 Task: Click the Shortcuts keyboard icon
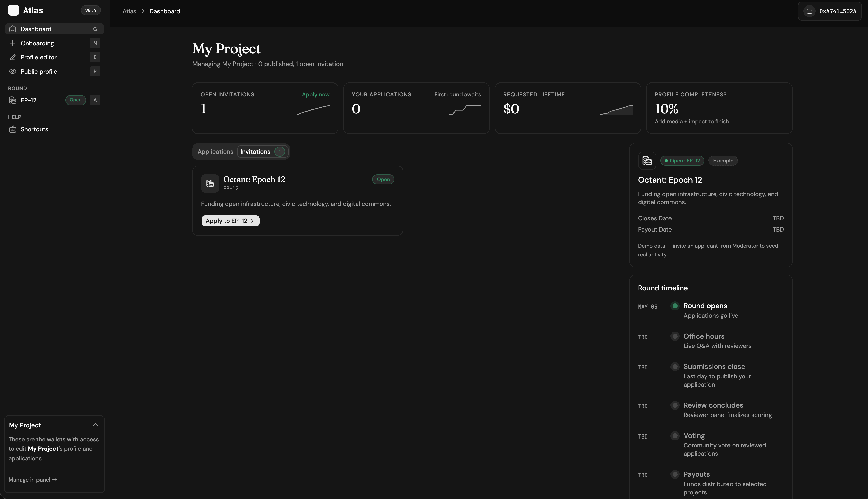13,129
